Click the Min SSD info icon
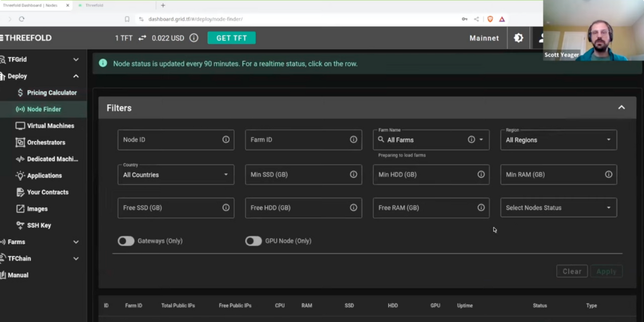 pyautogui.click(x=354, y=174)
